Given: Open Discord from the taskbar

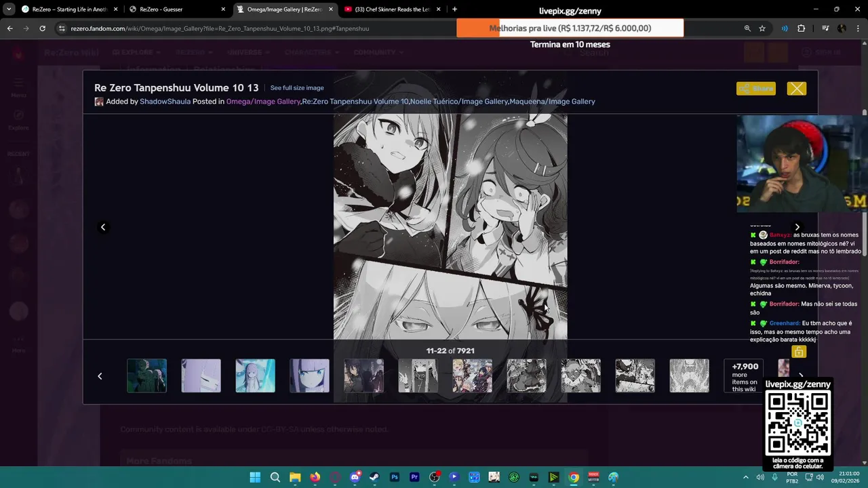Looking at the screenshot, I should (x=355, y=477).
